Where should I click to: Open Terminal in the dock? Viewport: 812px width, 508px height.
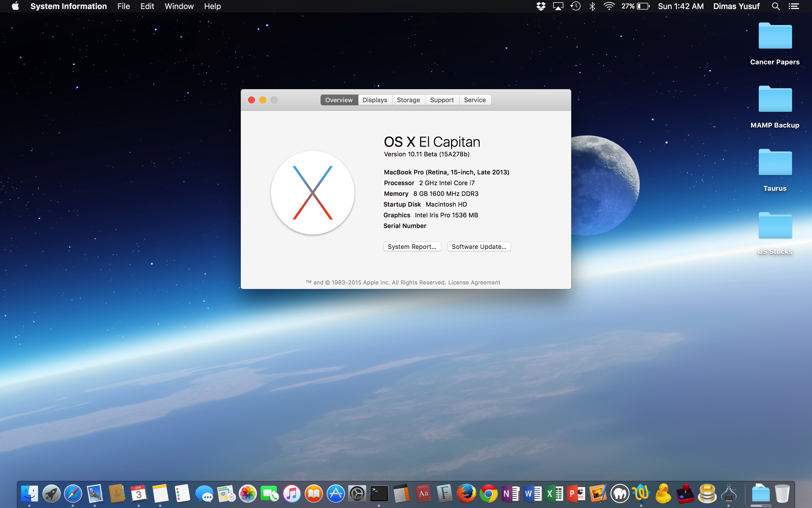(379, 494)
